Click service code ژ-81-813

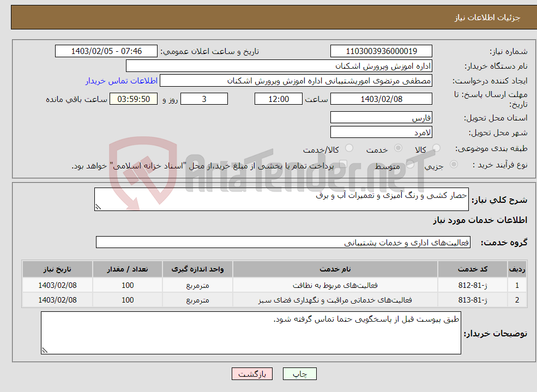472,300
